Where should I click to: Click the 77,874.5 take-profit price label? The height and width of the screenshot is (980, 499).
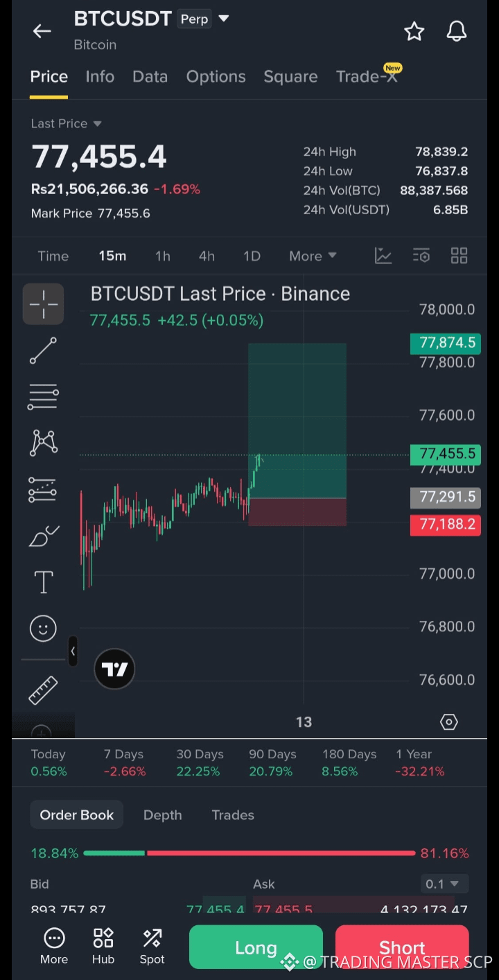[x=445, y=342]
